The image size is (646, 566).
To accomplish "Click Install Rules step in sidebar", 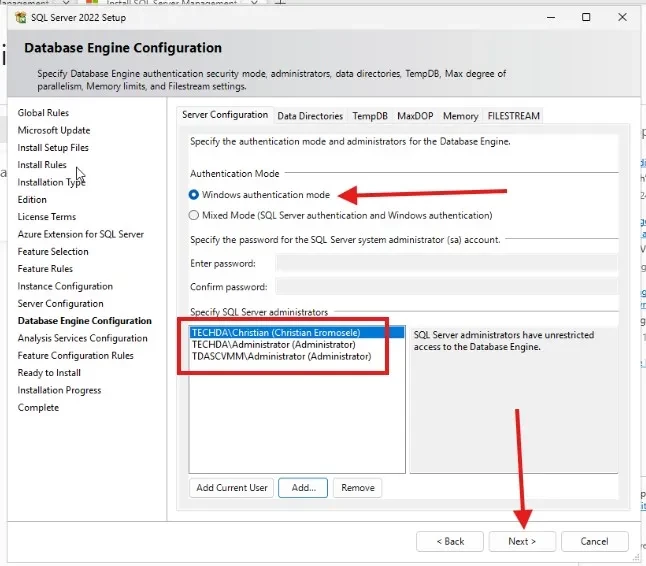I will coord(42,165).
